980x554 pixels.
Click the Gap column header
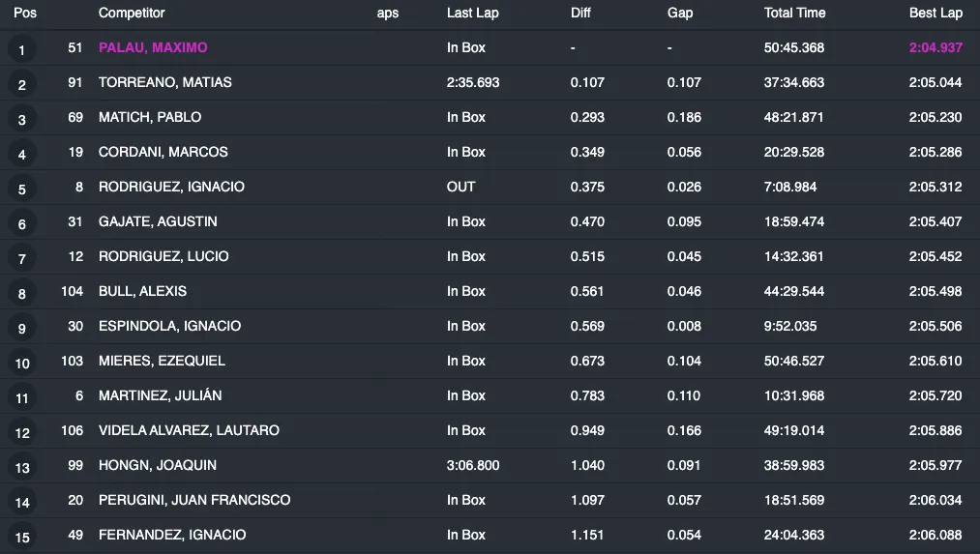tap(680, 14)
